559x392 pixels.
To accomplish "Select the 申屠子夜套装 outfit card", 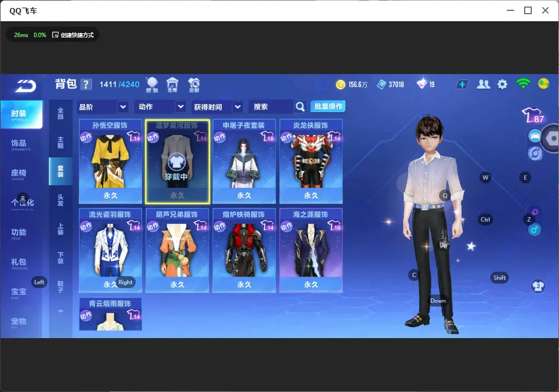I will (x=244, y=162).
